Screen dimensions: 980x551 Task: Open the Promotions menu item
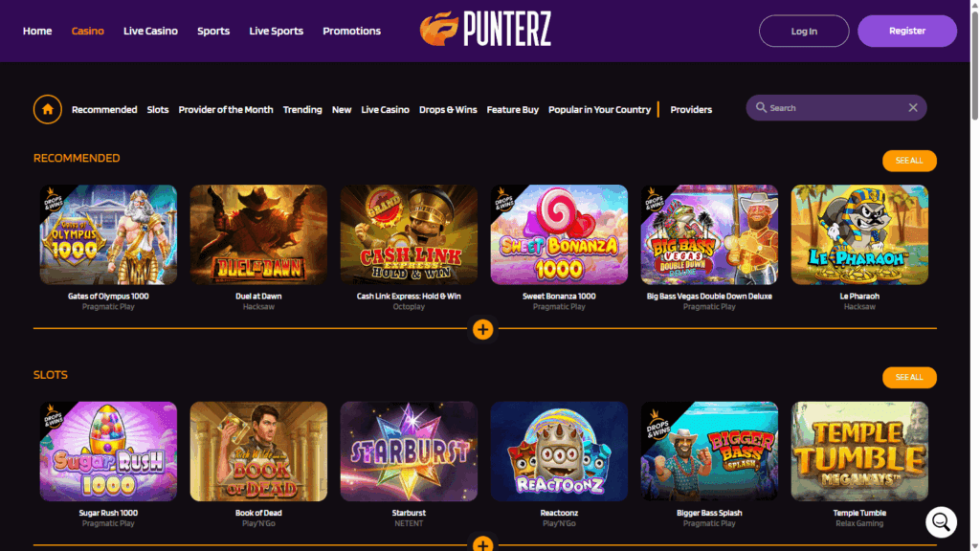[351, 31]
